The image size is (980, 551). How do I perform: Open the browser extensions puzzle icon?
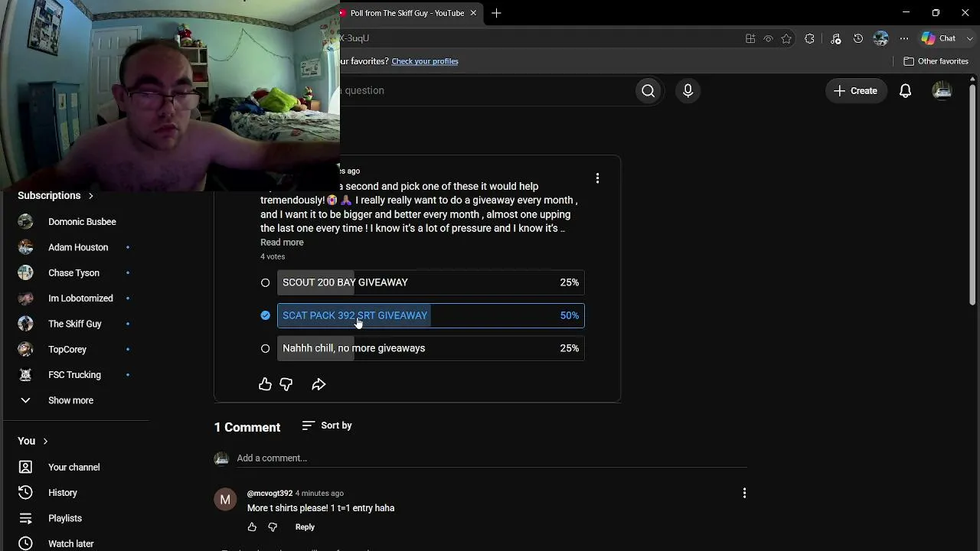809,38
